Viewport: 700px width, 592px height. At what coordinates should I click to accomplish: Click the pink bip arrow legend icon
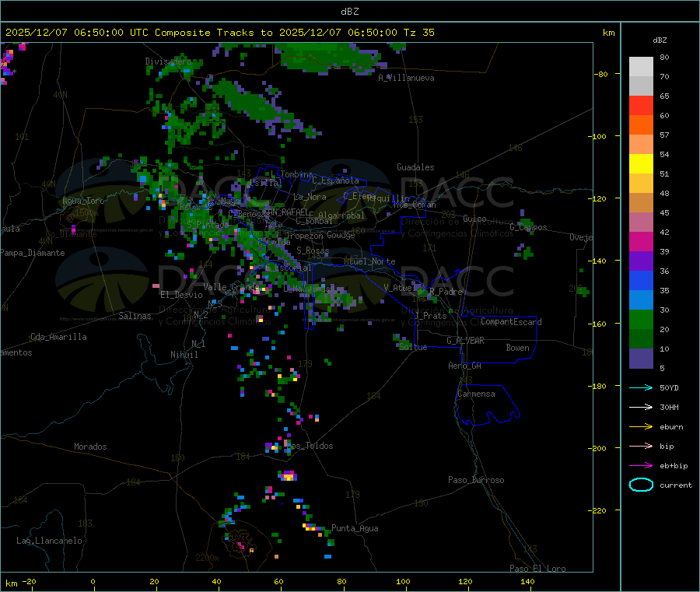click(641, 446)
